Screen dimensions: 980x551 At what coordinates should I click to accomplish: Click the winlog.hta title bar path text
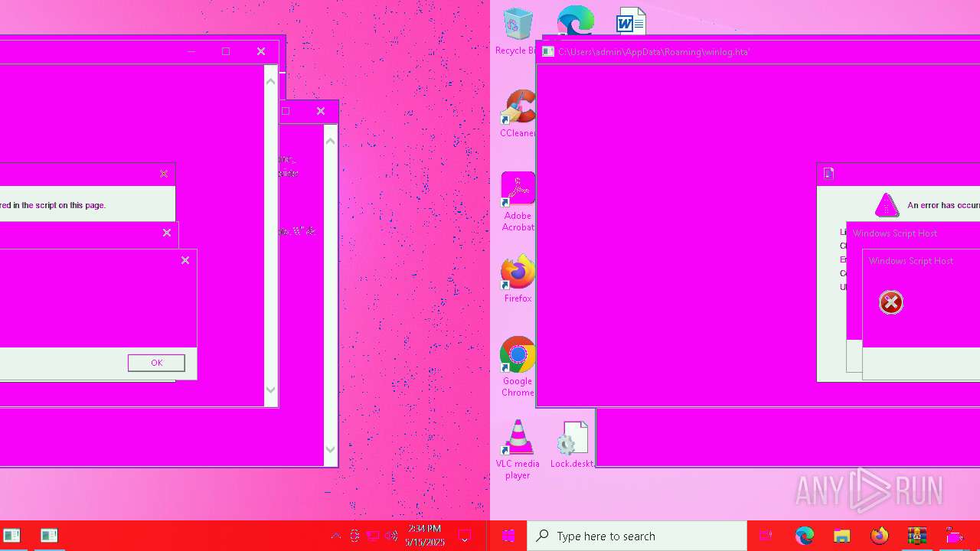point(653,52)
